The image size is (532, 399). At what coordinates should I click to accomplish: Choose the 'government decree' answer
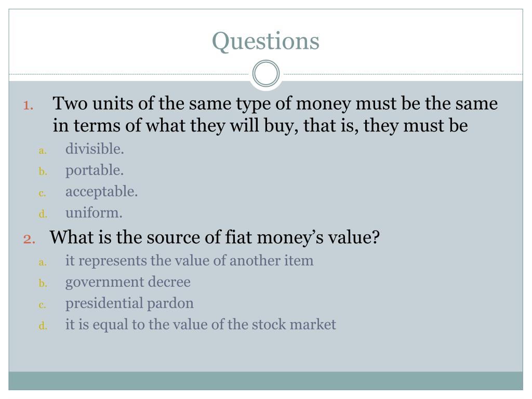128,282
